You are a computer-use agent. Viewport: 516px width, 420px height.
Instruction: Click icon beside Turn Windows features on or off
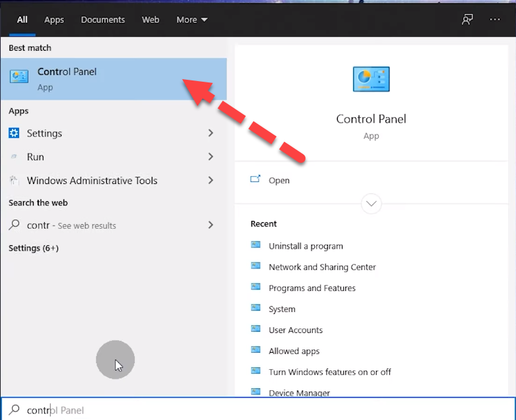coord(256,371)
